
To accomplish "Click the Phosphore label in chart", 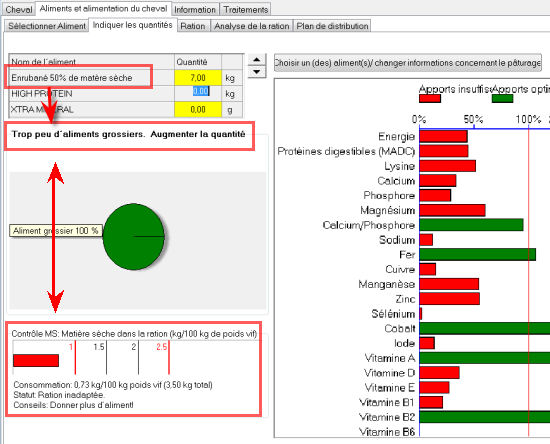I will [389, 195].
